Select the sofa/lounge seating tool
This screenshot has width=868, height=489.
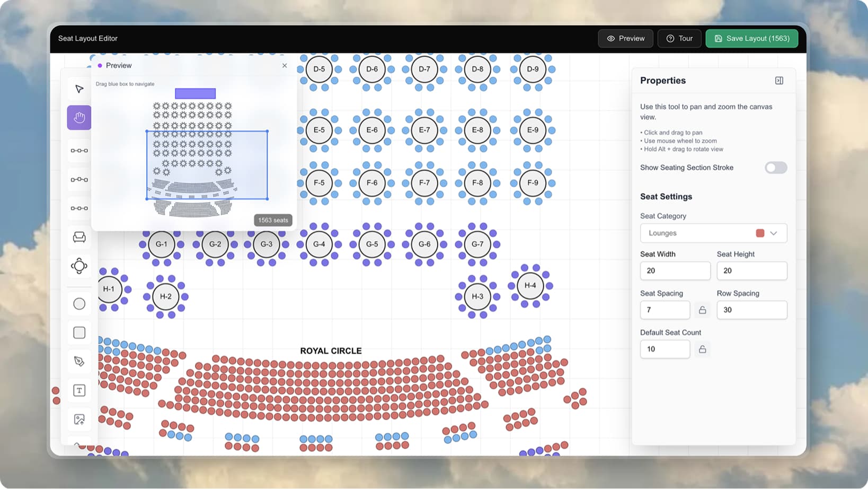pyautogui.click(x=79, y=237)
